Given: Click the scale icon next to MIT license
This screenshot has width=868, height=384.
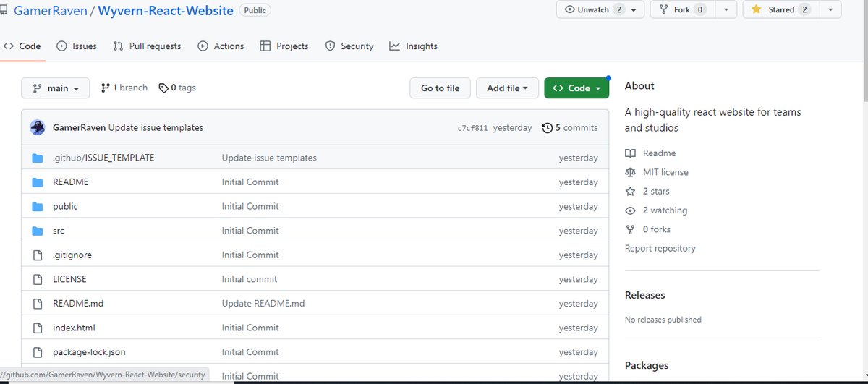Looking at the screenshot, I should 631,172.
